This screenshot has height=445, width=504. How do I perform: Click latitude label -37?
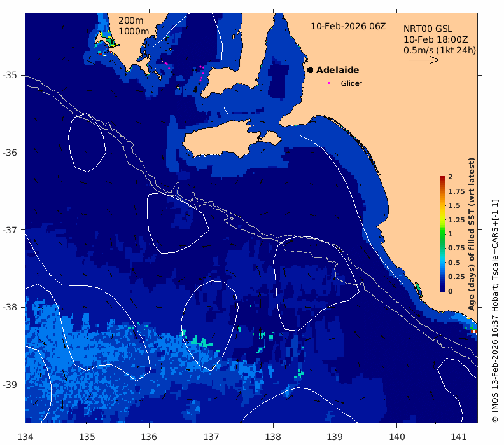pos(10,230)
